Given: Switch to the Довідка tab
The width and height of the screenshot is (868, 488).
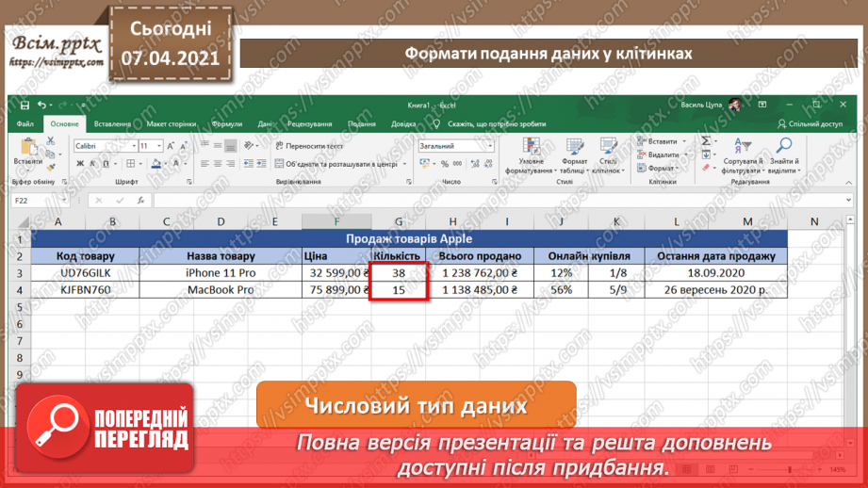Looking at the screenshot, I should pos(403,124).
